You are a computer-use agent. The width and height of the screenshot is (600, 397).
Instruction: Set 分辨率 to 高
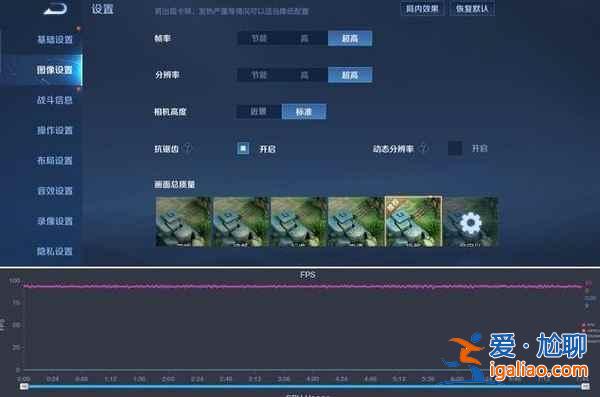[x=305, y=75]
